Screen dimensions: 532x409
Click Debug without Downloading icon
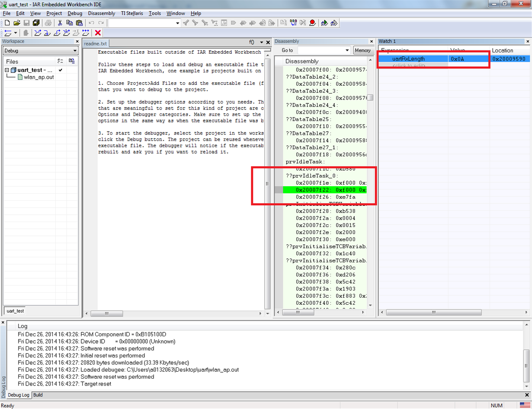(334, 23)
